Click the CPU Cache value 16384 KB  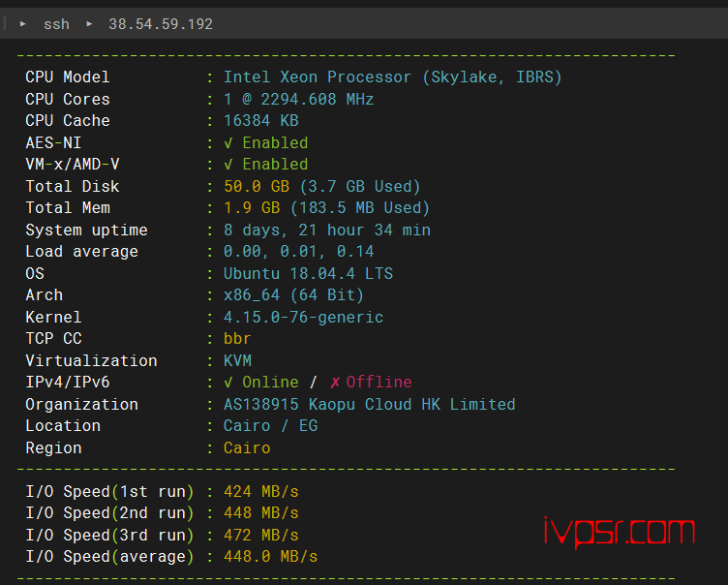click(261, 121)
